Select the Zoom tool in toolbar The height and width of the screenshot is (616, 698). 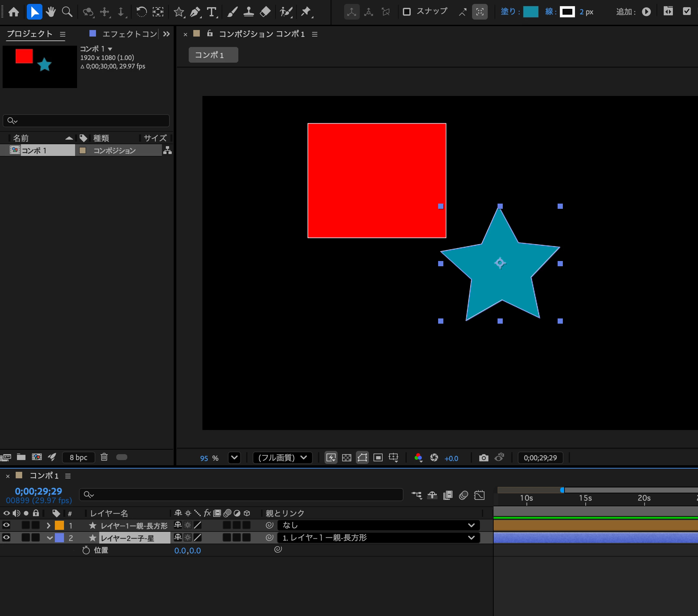pyautogui.click(x=67, y=12)
